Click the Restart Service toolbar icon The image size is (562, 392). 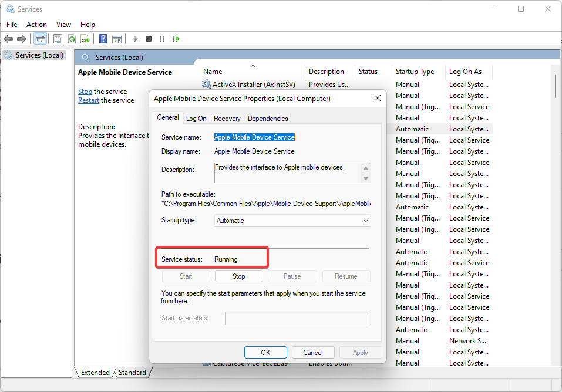click(176, 39)
